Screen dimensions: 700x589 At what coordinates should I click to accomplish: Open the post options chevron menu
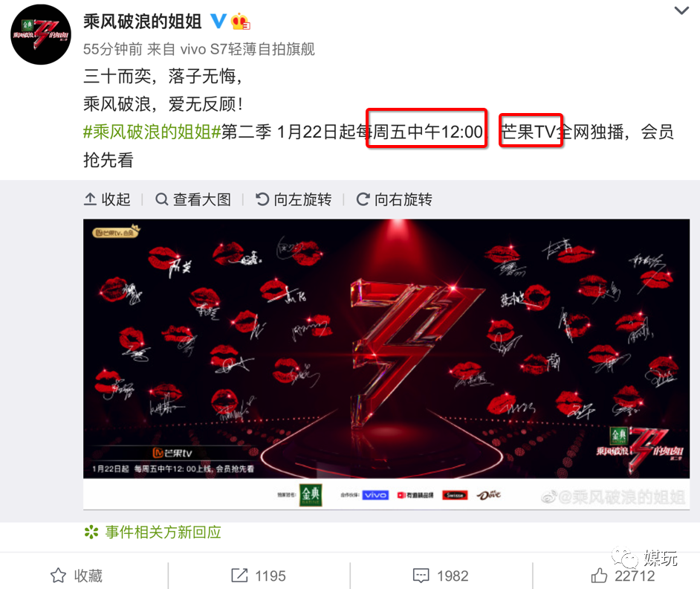pos(681,10)
